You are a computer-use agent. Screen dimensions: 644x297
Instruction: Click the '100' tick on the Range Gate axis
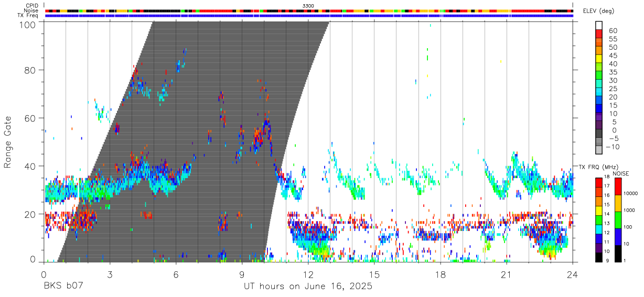click(x=28, y=25)
